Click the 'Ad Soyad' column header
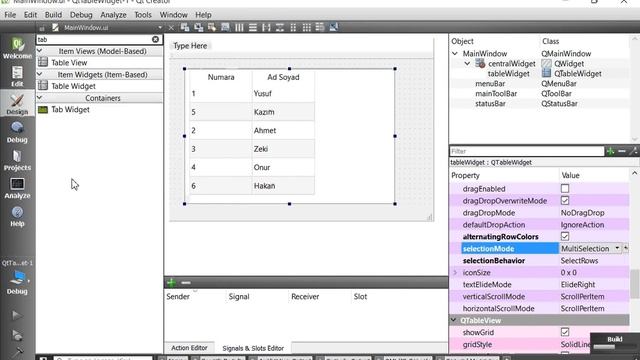This screenshot has width=640, height=360. 283,77
